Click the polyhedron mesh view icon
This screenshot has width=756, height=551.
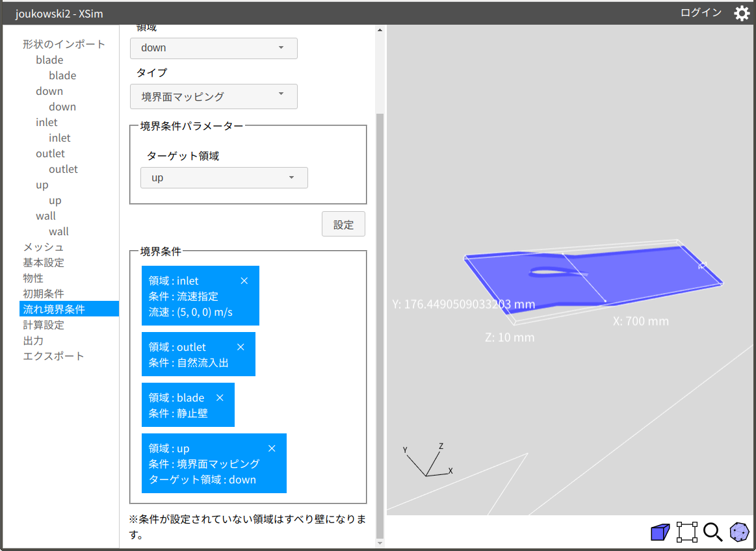[x=739, y=532]
